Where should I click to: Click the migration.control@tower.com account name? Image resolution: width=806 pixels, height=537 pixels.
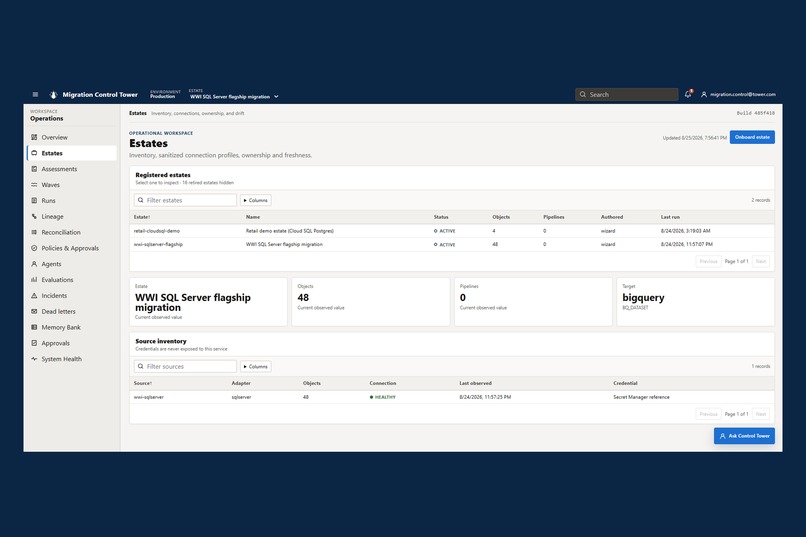(743, 95)
